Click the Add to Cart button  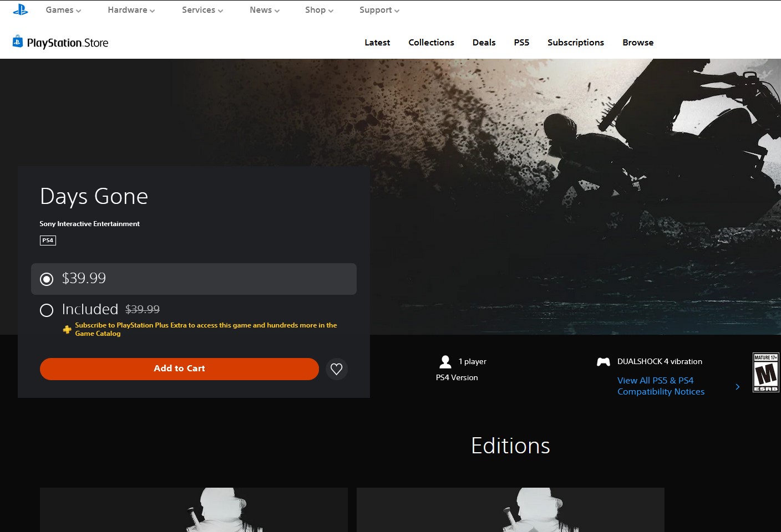(179, 369)
